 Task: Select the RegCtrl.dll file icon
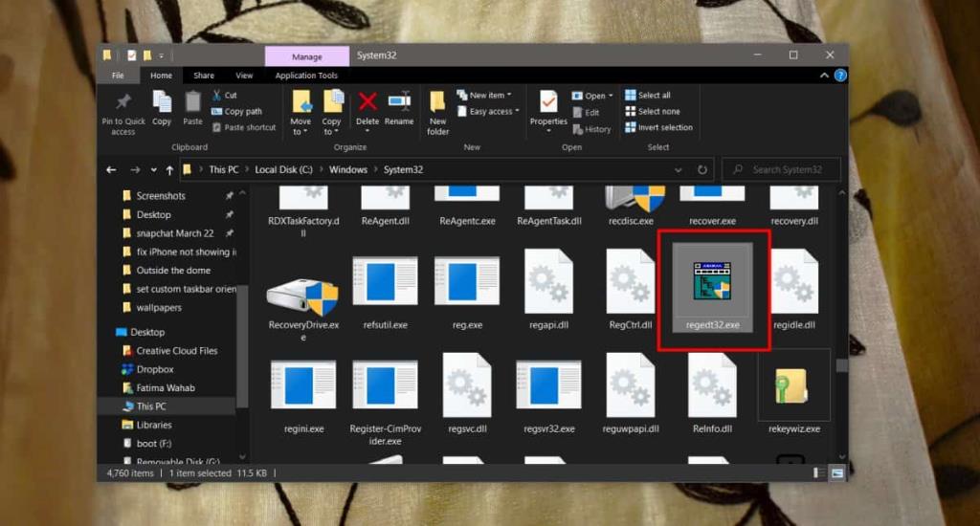click(631, 282)
